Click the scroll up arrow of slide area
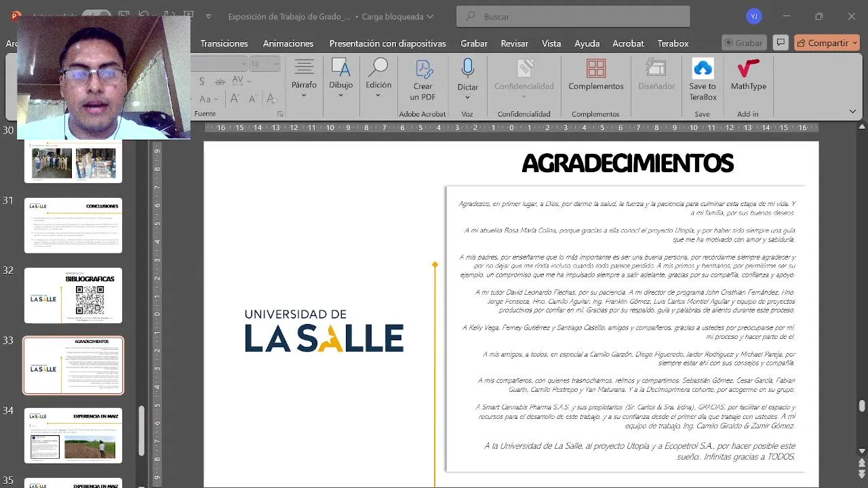868x488 pixels. [862, 127]
